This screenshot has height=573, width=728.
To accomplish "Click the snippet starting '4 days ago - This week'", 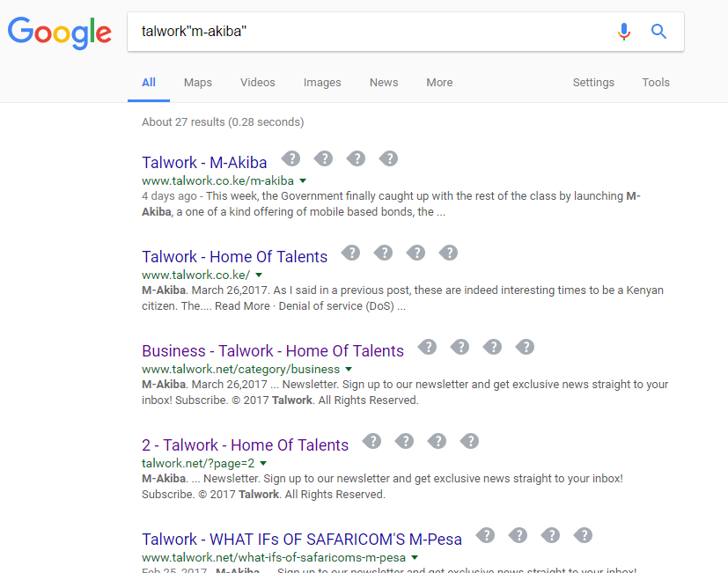I will 392,204.
